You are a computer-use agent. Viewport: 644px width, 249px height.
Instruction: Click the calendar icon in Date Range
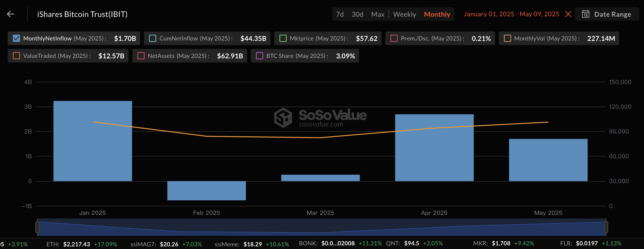coord(585,14)
